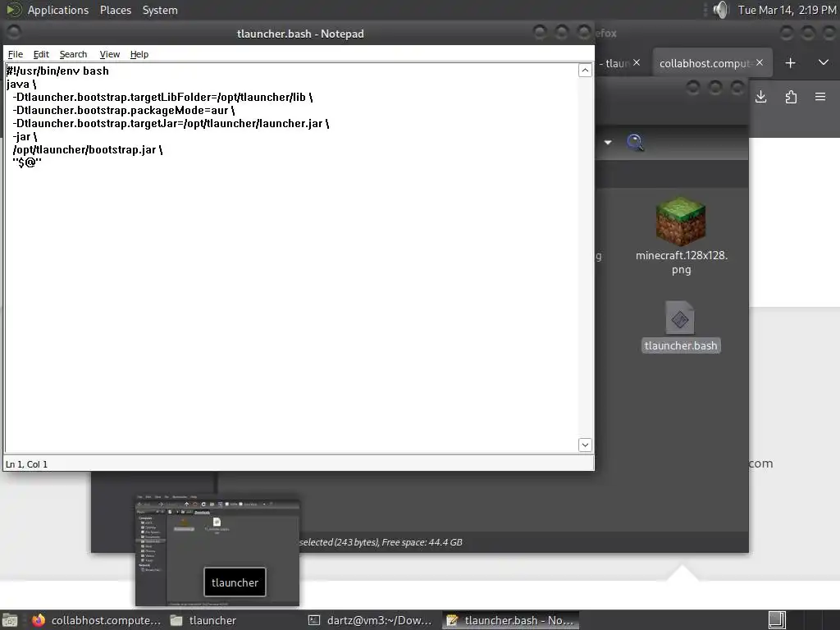This screenshot has height=630, width=840.
Task: Click the volume speaker icon
Action: pos(721,10)
